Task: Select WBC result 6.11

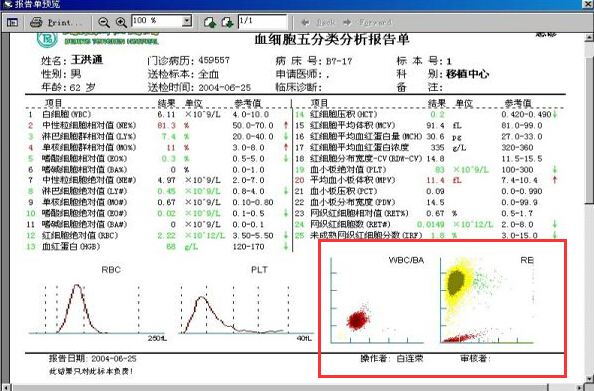Action: point(167,114)
